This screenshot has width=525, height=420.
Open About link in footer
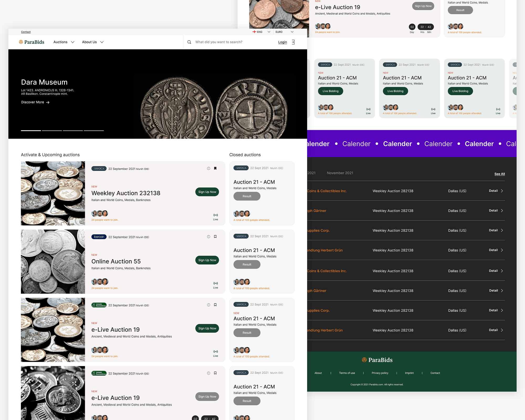(x=318, y=373)
